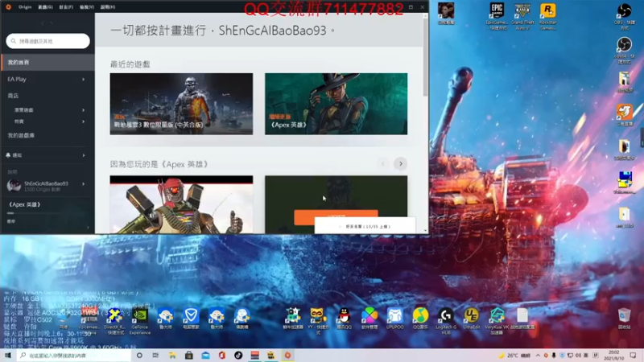The height and width of the screenshot is (362, 644).
Task: Open the friends list chat bar
Action: click(x=365, y=226)
